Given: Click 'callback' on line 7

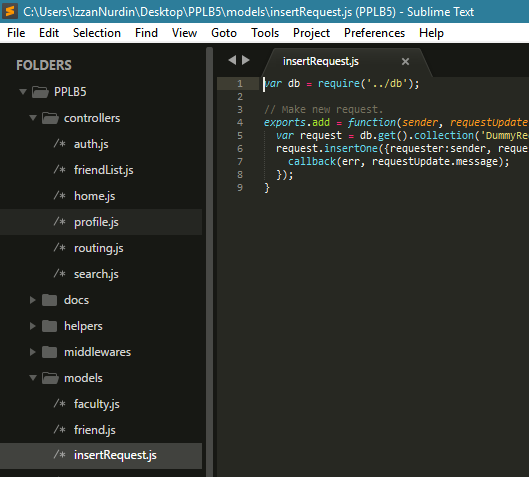Looking at the screenshot, I should click(x=312, y=161).
